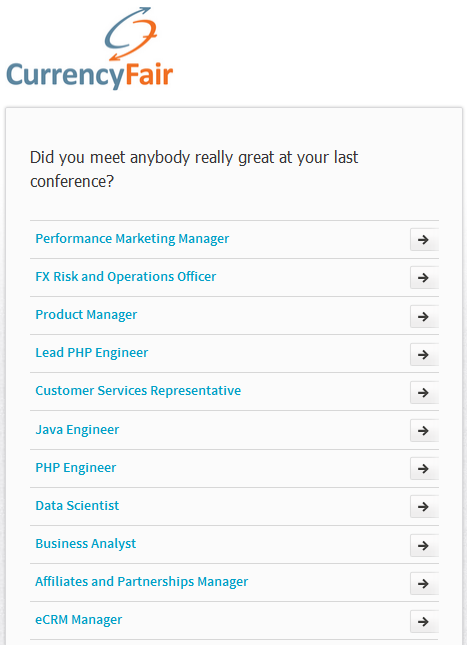Click arrow icon beside Data Scientist
467x645 pixels.
(424, 507)
